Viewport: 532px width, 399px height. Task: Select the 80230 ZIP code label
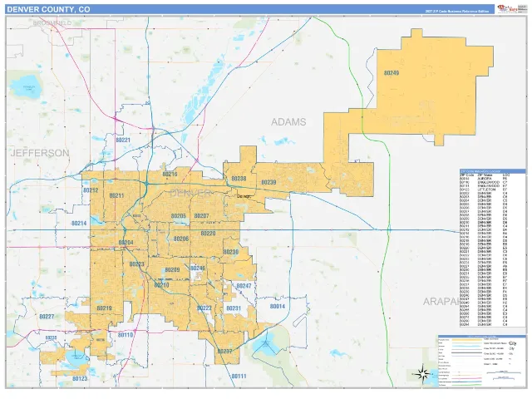(231, 252)
